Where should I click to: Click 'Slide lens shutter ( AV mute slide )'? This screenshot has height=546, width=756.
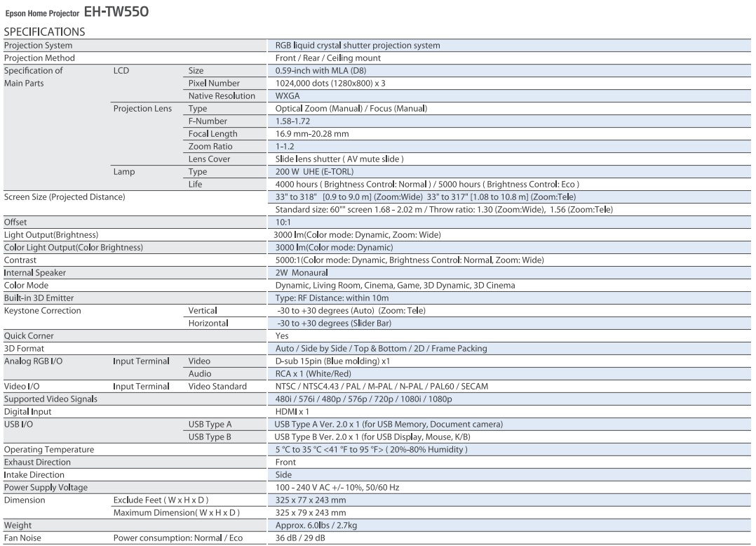click(x=339, y=159)
